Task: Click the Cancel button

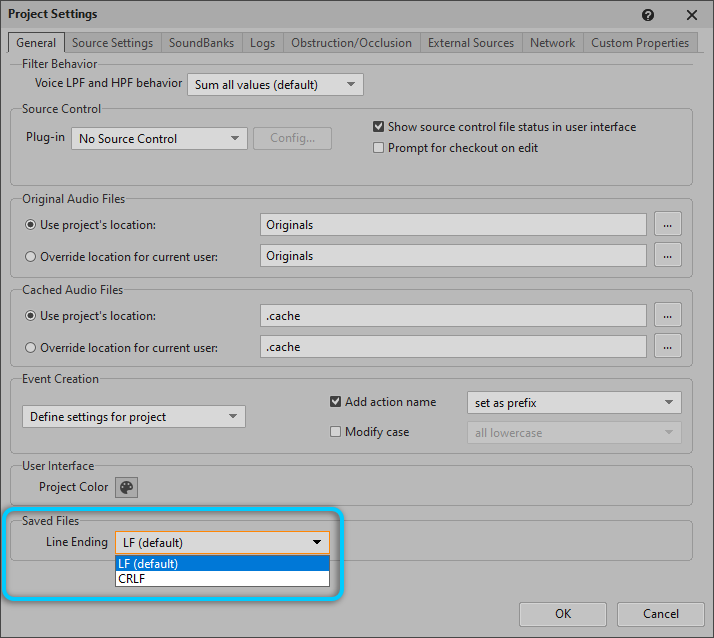Action: pos(660,614)
